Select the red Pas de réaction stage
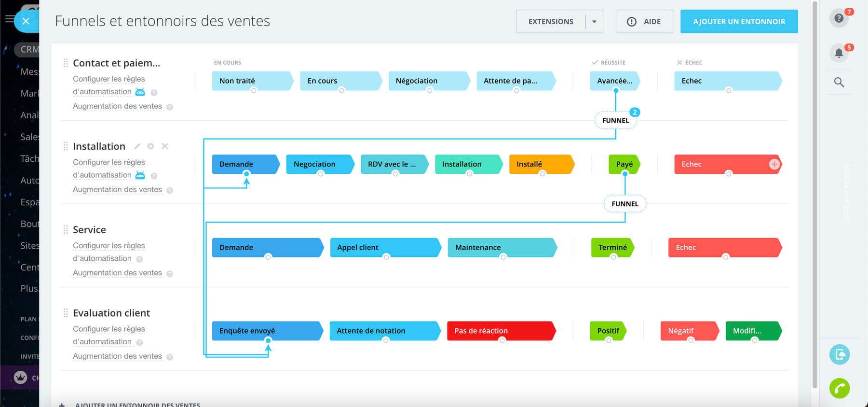Screen dimensions: 868x407 pyautogui.click(x=501, y=331)
